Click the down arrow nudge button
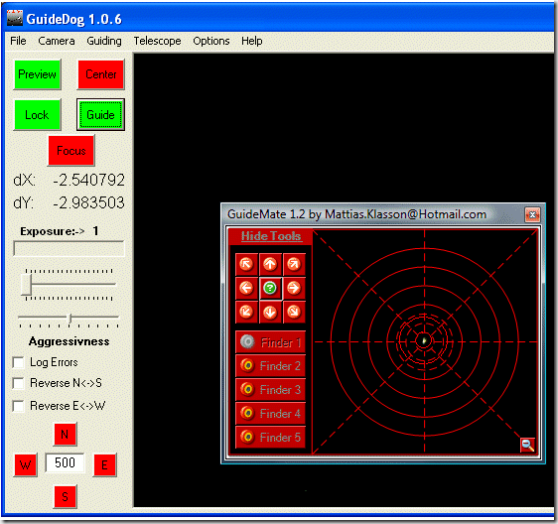The width and height of the screenshot is (558, 524). pos(270,312)
